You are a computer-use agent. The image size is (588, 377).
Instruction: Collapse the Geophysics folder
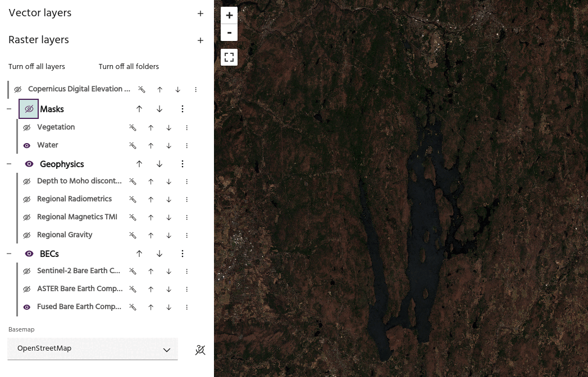(x=9, y=164)
